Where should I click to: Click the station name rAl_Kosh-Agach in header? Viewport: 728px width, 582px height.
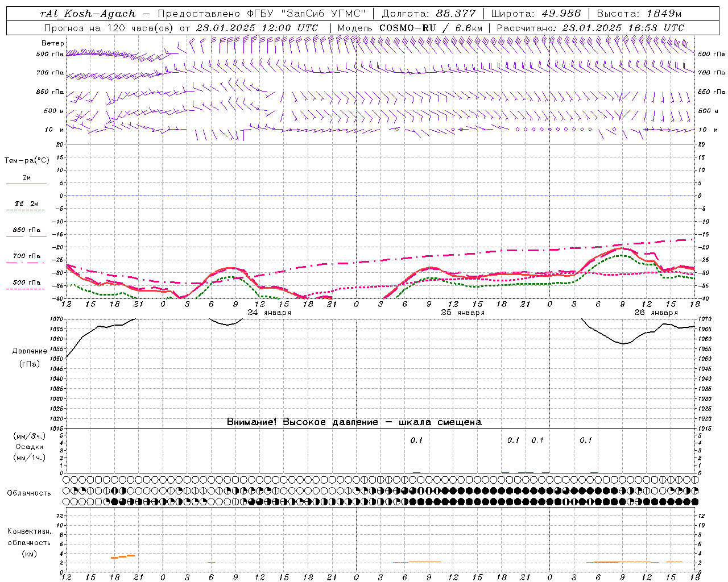point(88,14)
